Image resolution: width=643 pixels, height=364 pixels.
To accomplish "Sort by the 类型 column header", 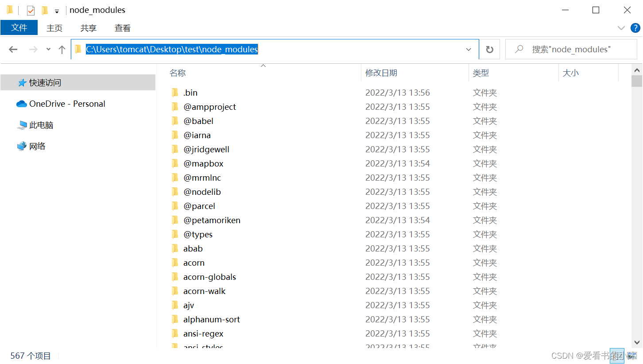I will 481,73.
